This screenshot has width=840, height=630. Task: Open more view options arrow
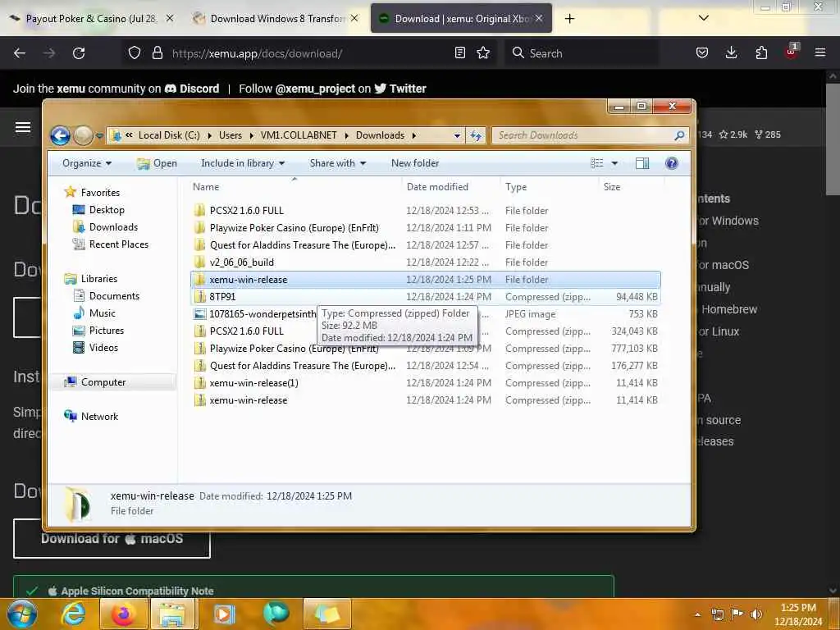pos(614,163)
